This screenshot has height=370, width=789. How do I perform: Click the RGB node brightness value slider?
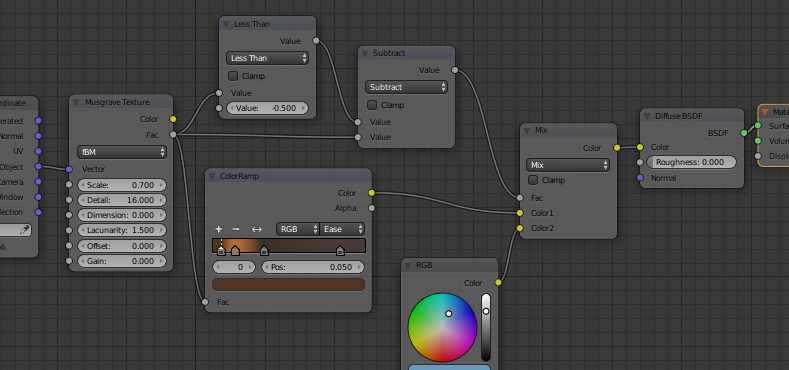(x=486, y=327)
